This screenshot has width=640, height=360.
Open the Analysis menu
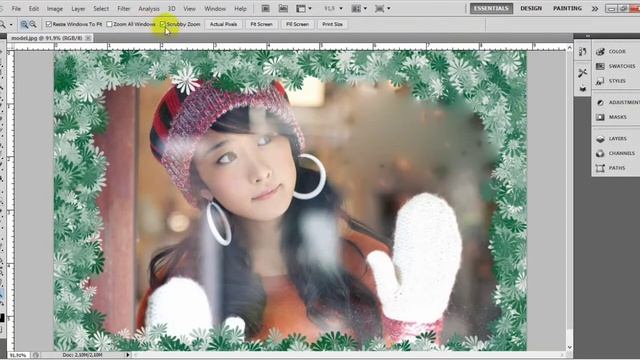(149, 9)
